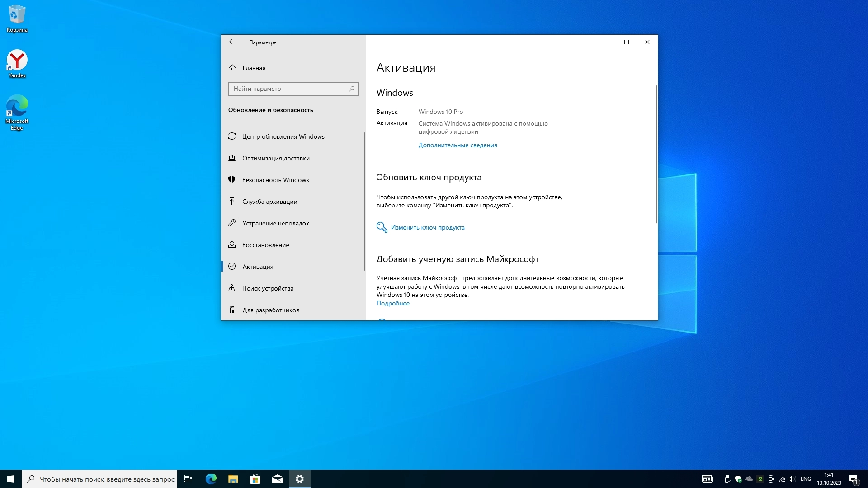Select the Поиск устройства sidebar item
This screenshot has height=488, width=868.
[x=268, y=288]
